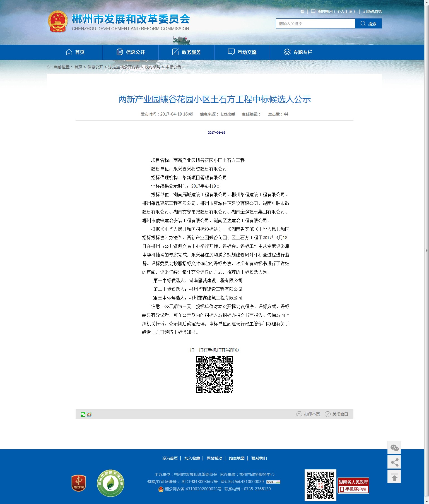The image size is (429, 504).
Task: Click 招标代理机构：华新项目管理有限公司 line
Action: point(189,177)
